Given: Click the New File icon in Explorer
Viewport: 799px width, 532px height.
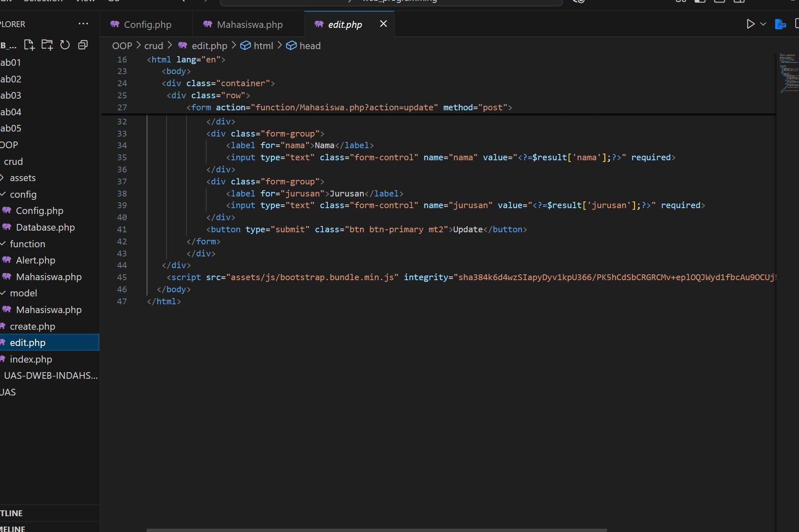Looking at the screenshot, I should [x=29, y=45].
